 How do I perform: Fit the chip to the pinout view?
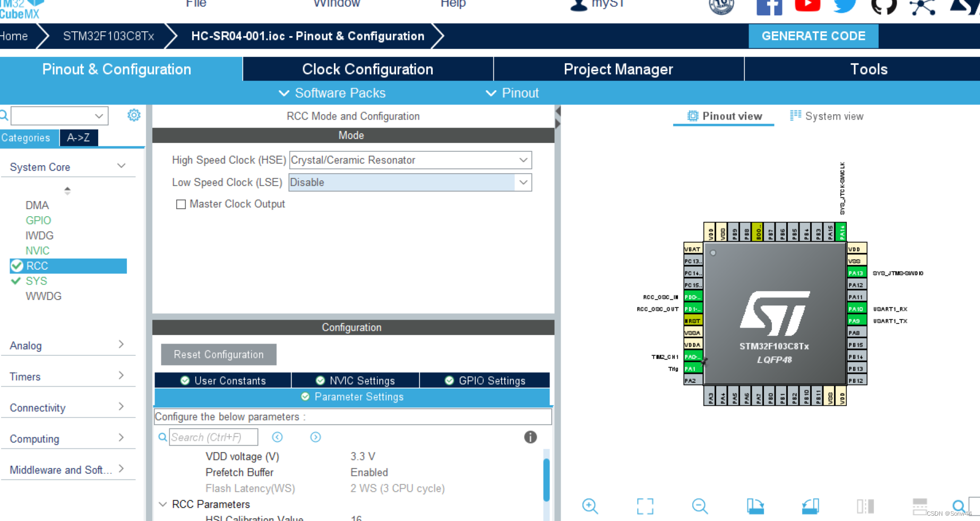[x=645, y=506]
